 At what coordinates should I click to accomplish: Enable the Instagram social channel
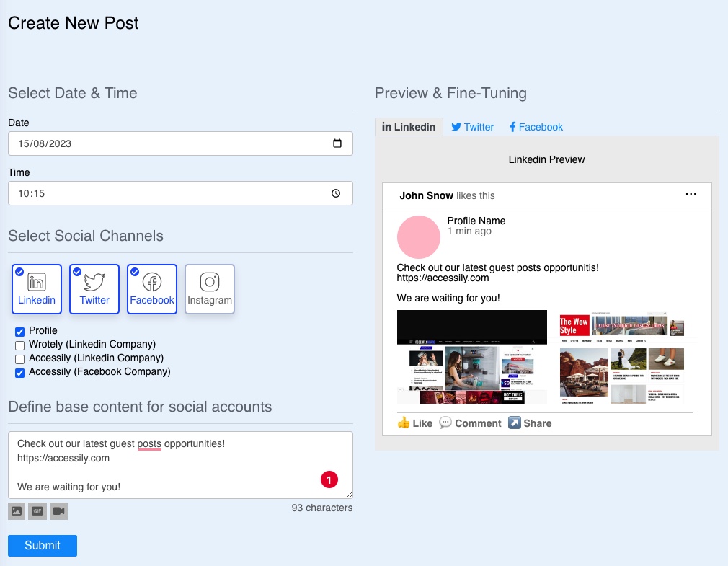(209, 288)
